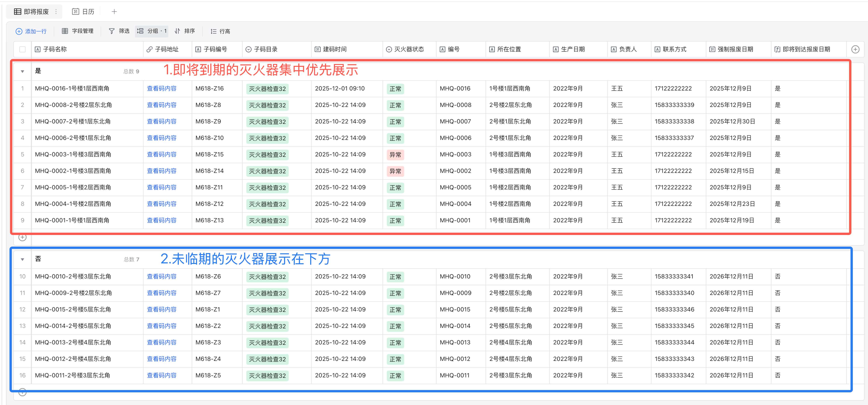Viewport: 868px width, 405px height.
Task: Click the 筛选 filter icon
Action: (112, 31)
